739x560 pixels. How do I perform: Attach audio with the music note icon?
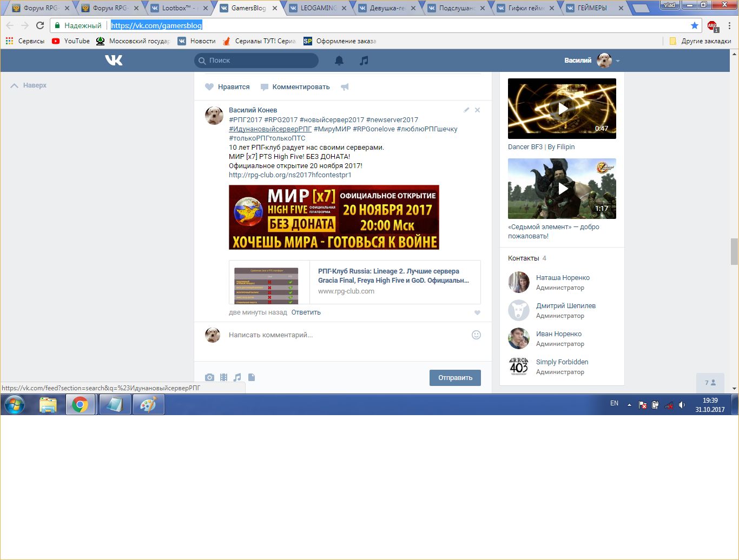(x=237, y=377)
